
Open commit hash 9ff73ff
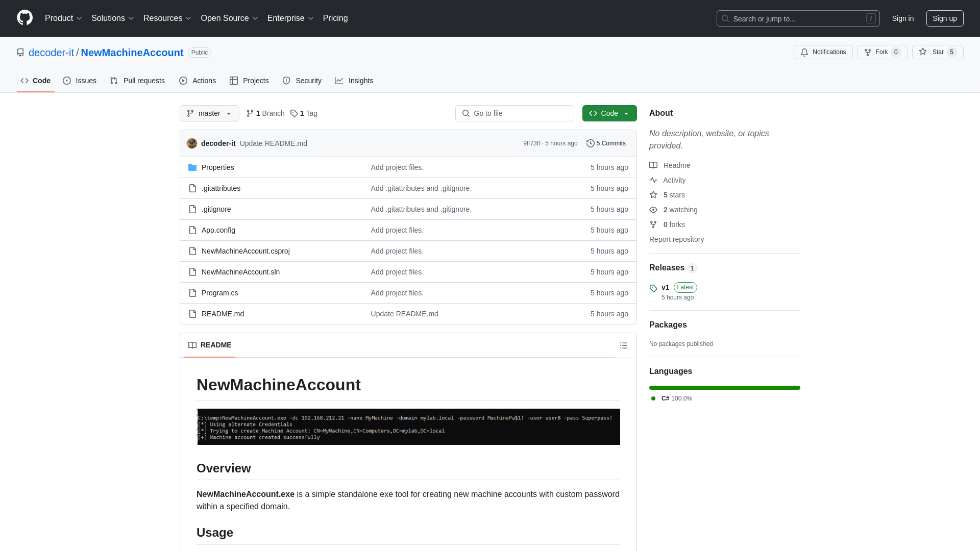531,143
